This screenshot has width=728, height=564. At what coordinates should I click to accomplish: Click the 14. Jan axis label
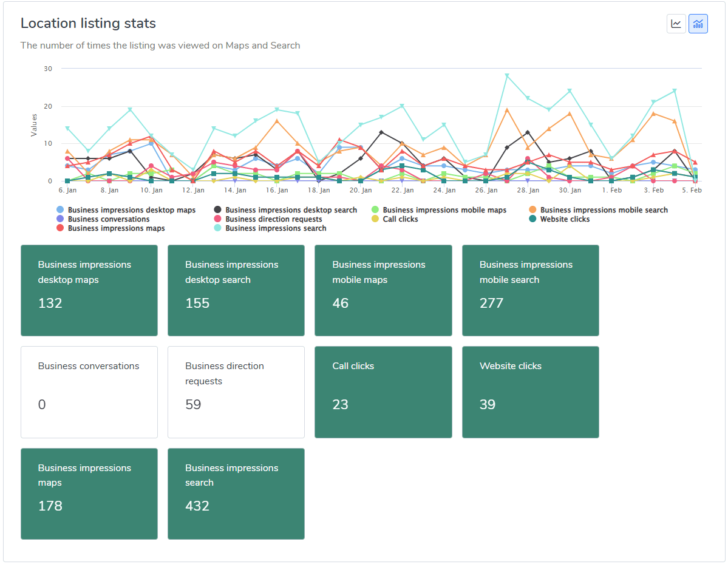[x=235, y=190]
